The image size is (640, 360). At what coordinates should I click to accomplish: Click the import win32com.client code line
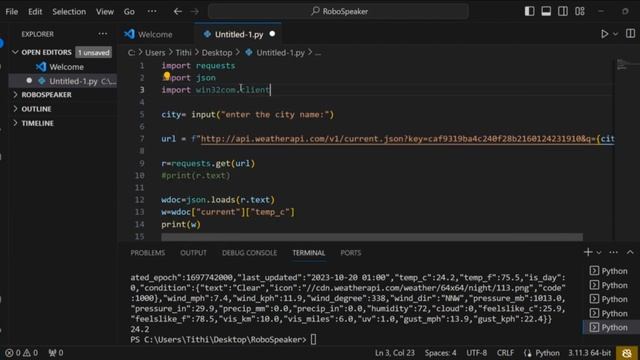point(216,90)
